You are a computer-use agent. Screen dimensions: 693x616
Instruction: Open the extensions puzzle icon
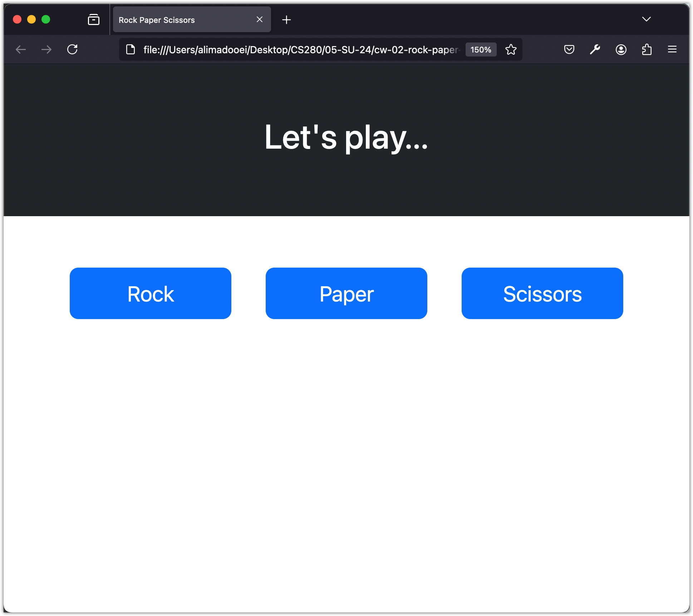pos(647,49)
